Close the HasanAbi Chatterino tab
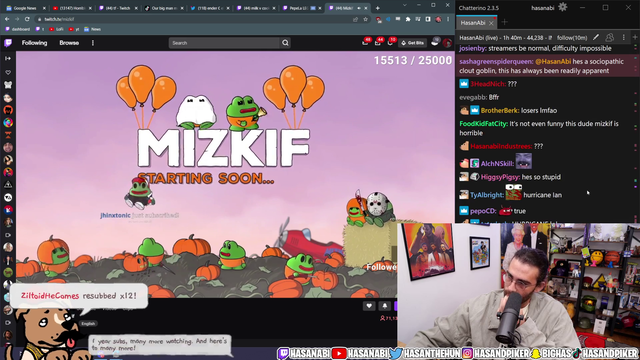Viewport: 640px width, 360px height. pos(491,23)
